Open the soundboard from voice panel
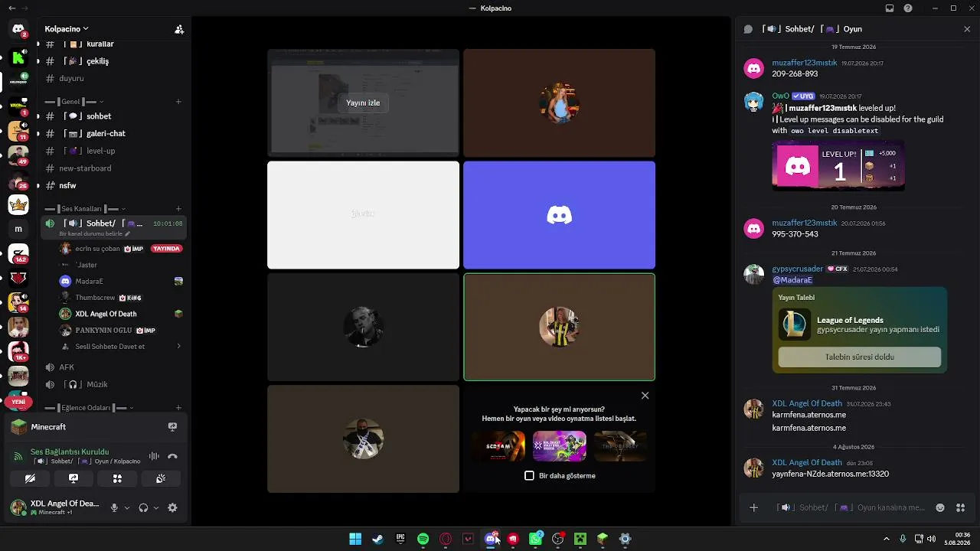Image resolution: width=980 pixels, height=551 pixels. 161,478
